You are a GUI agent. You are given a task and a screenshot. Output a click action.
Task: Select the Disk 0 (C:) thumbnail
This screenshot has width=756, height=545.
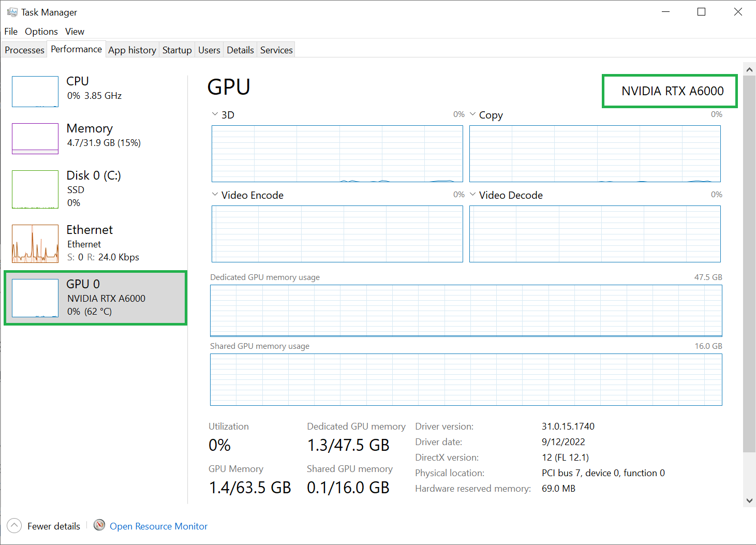pos(35,189)
